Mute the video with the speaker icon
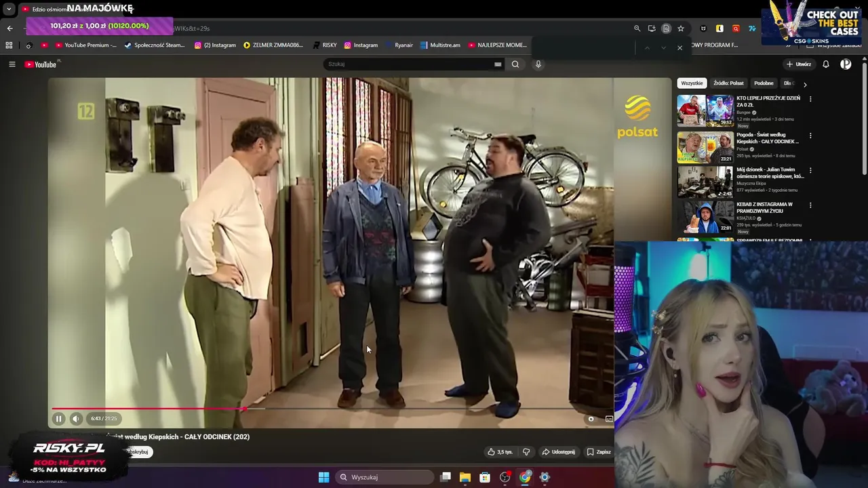This screenshot has height=488, width=868. 76,419
